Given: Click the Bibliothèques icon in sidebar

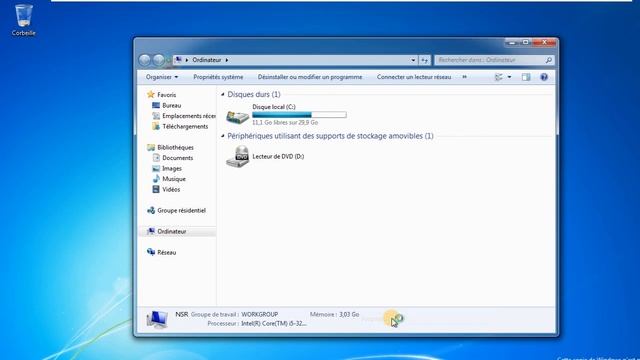Looking at the screenshot, I should click(x=151, y=147).
